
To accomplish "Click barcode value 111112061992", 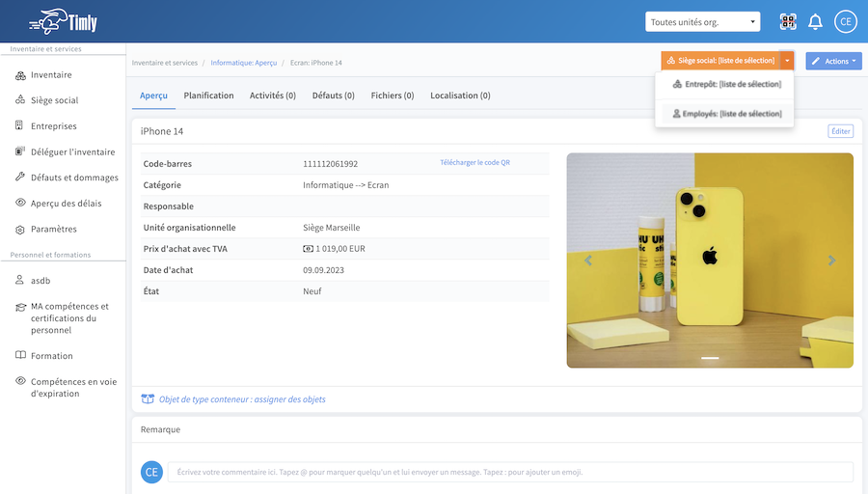I will coord(330,164).
